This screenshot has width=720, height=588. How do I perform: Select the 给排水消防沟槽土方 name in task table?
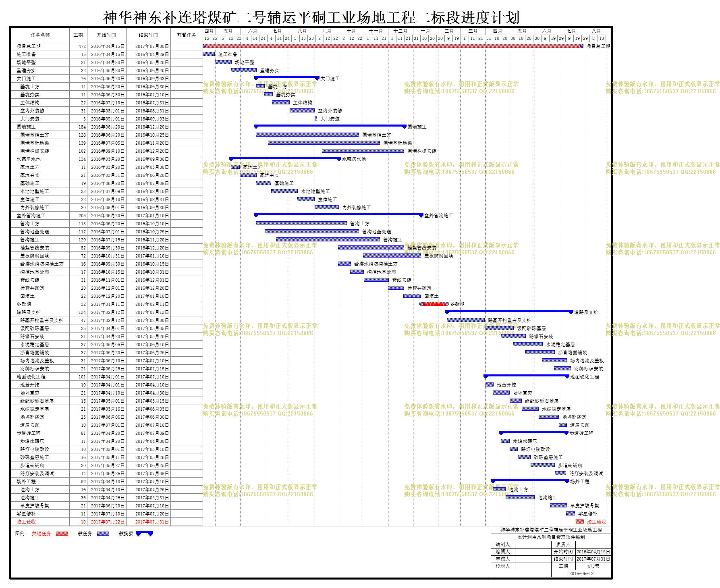tap(42, 264)
